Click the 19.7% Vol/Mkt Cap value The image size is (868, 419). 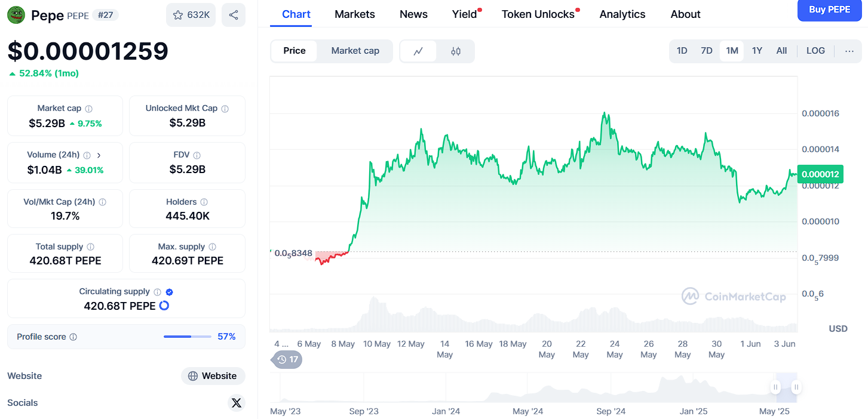[x=65, y=216]
